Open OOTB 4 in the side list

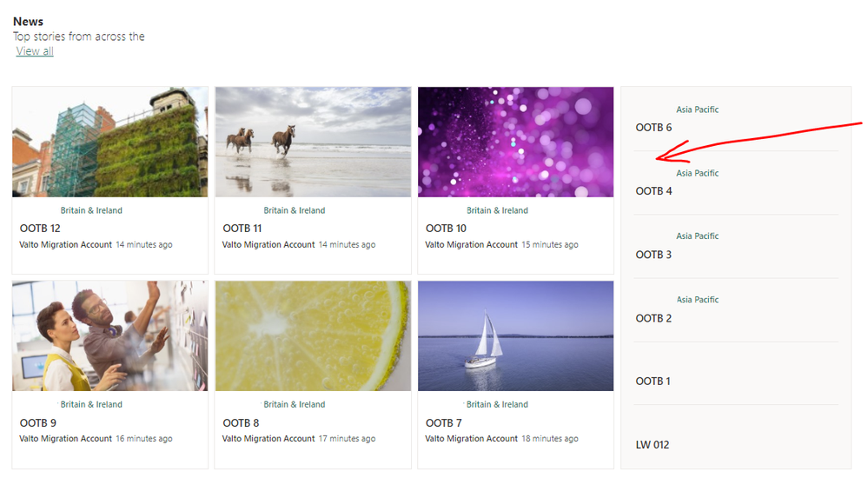tap(653, 191)
